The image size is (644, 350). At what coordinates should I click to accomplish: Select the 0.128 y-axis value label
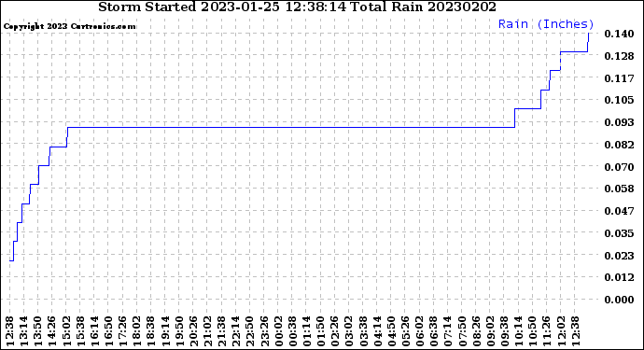tap(619, 56)
